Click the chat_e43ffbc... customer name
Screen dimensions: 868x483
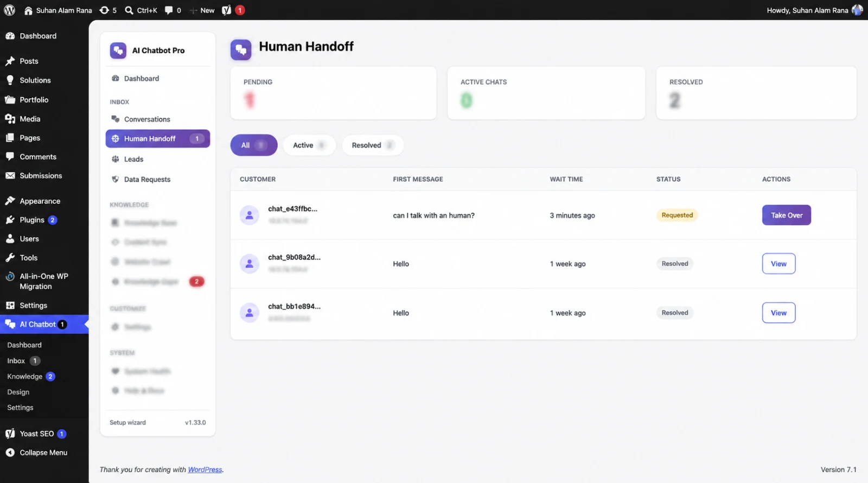coord(292,209)
